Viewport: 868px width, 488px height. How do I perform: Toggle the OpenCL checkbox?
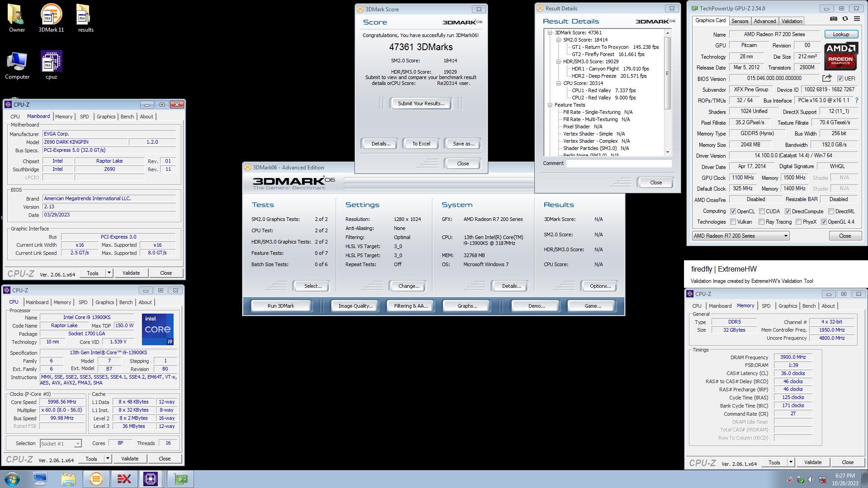(733, 211)
